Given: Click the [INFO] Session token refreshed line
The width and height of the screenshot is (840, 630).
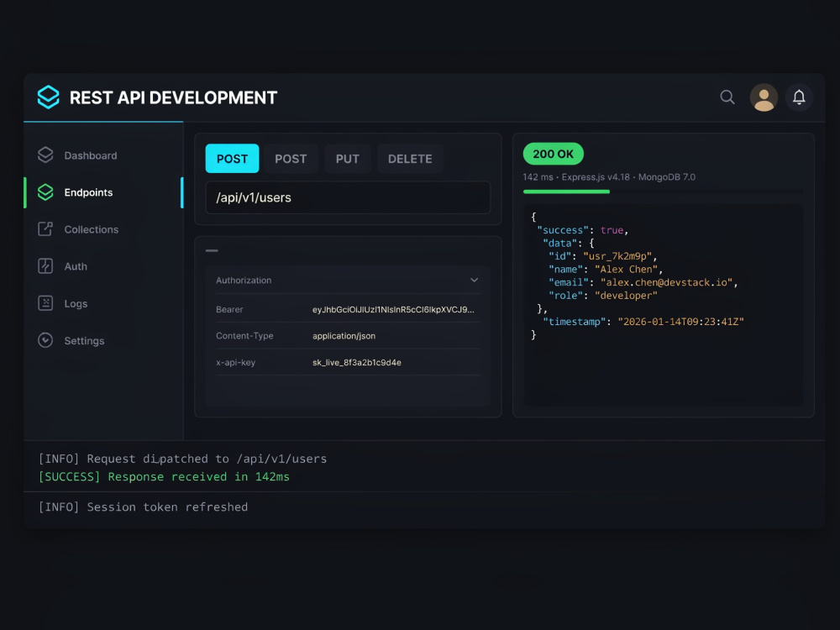Looking at the screenshot, I should pyautogui.click(x=143, y=507).
